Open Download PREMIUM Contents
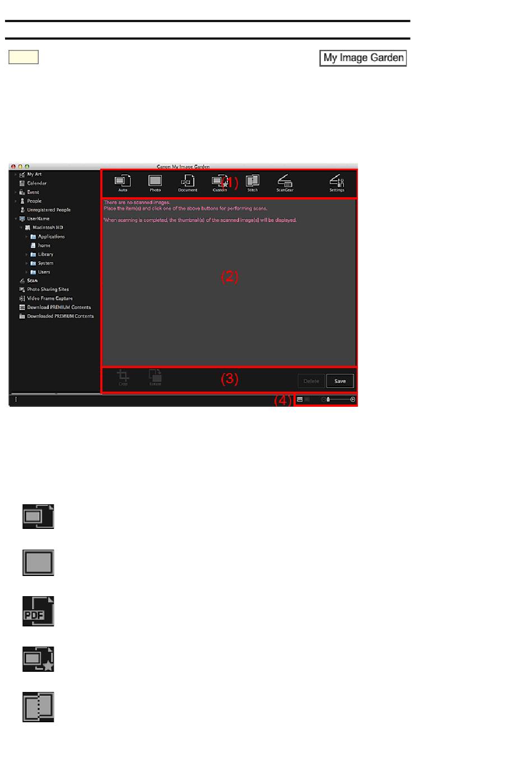The width and height of the screenshot is (532, 762). pyautogui.click(x=55, y=308)
